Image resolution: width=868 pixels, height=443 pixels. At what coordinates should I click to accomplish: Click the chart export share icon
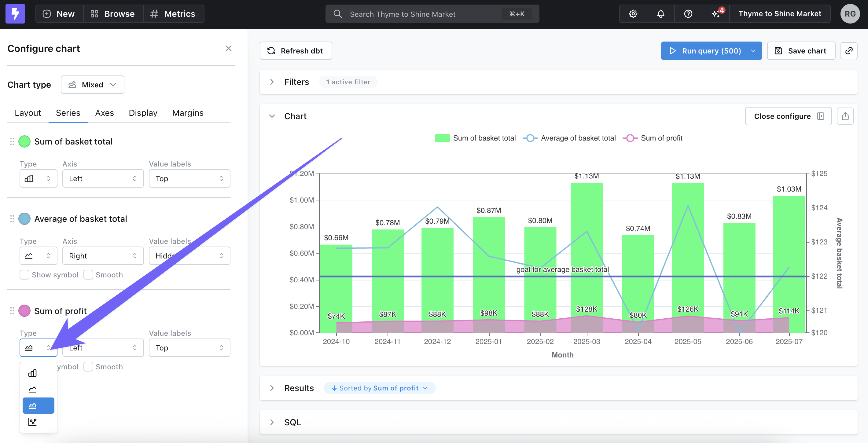click(845, 116)
